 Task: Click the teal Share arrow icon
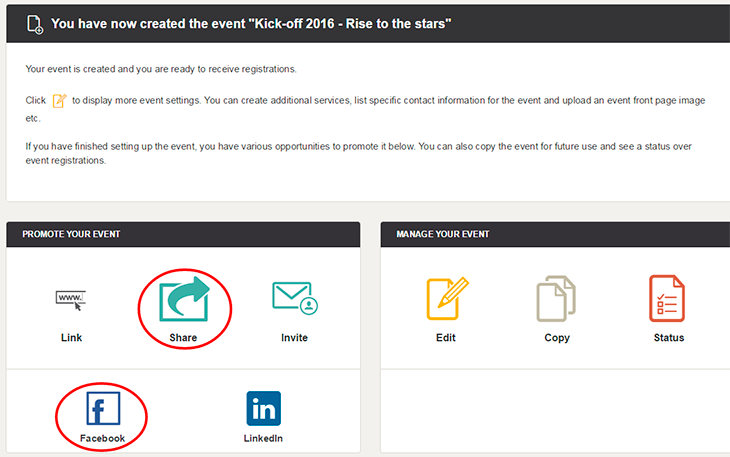184,299
